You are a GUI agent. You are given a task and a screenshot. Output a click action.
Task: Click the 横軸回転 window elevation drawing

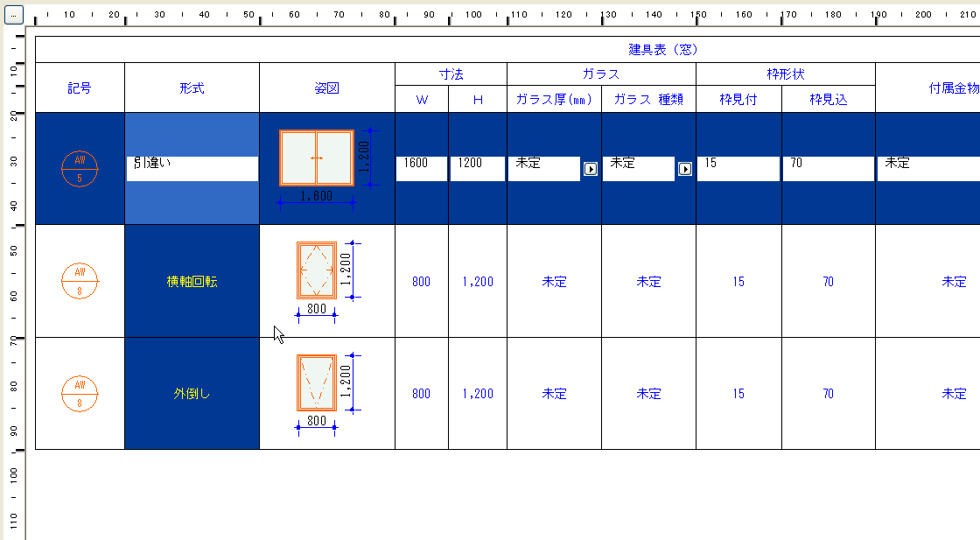click(x=317, y=270)
